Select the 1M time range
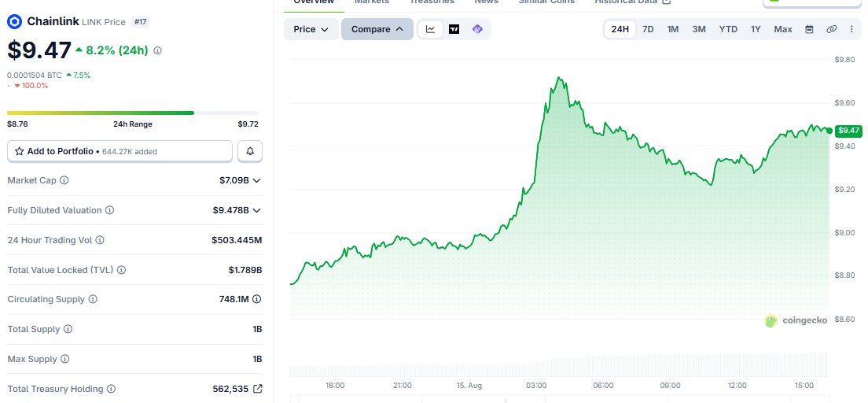Image resolution: width=868 pixels, height=403 pixels. coord(672,29)
